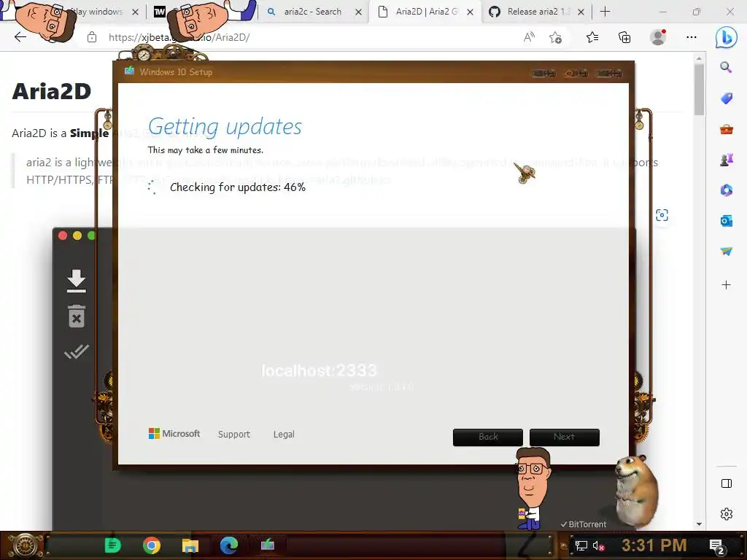The height and width of the screenshot is (560, 747).
Task: Click the BitTorrent checkmark label
Action: pos(583,524)
